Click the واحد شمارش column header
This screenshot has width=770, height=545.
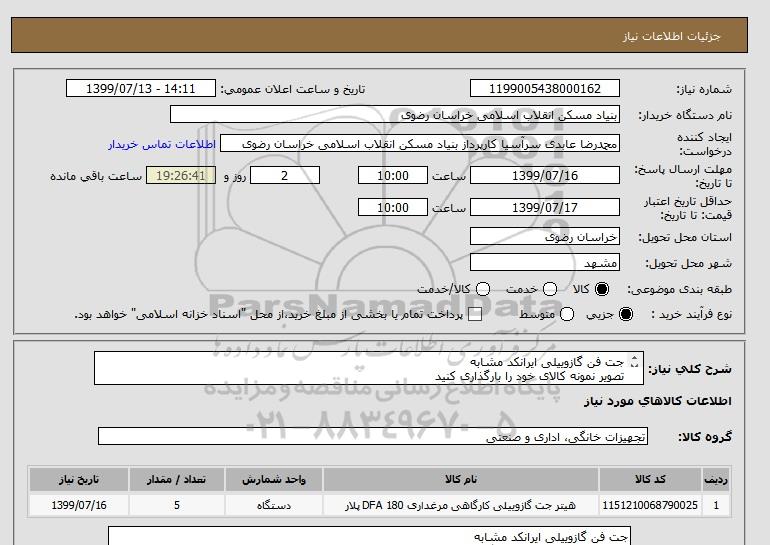274,479
